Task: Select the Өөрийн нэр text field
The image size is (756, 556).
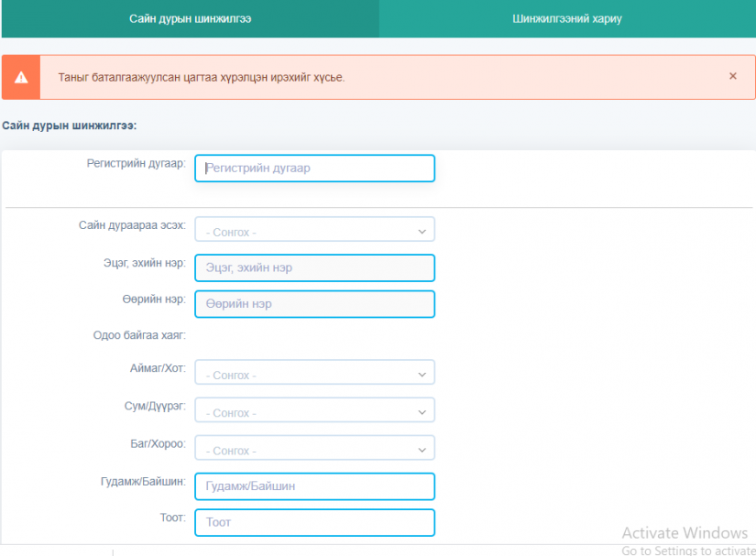Action: 315,304
